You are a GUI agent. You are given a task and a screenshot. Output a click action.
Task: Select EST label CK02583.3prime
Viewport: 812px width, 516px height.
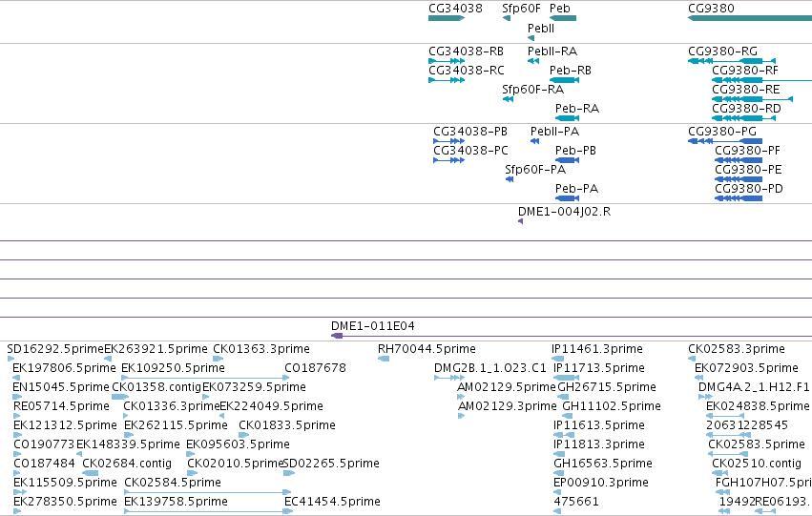[737, 349]
